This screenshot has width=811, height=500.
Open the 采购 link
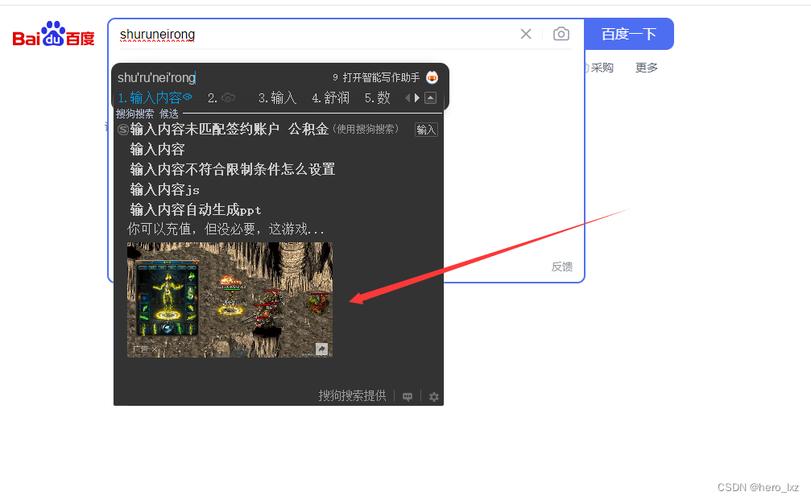coord(602,68)
